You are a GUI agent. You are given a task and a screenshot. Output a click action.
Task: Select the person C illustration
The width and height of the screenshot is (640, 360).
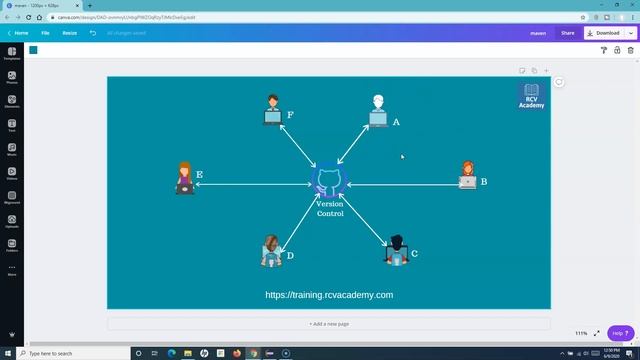tap(396, 250)
